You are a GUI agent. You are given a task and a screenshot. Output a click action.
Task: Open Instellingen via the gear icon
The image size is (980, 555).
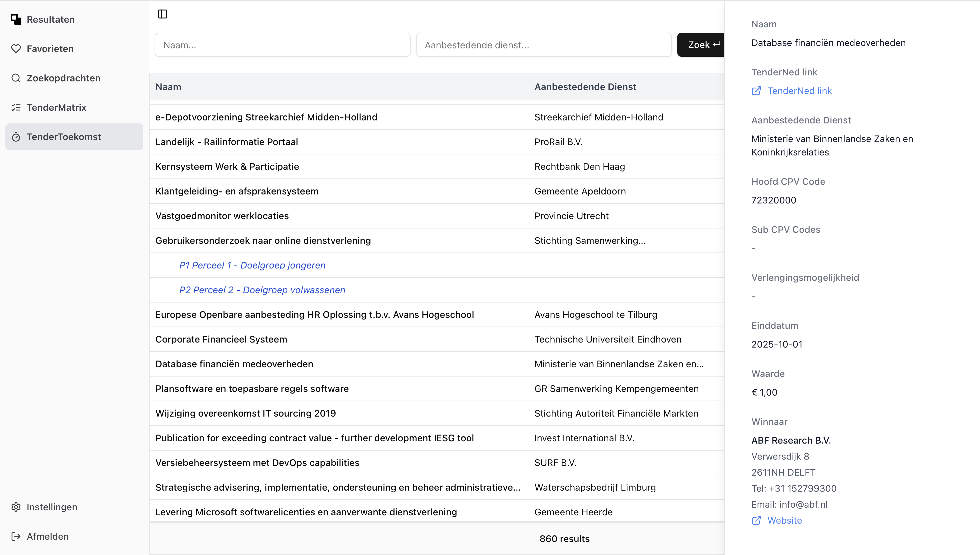(16, 507)
